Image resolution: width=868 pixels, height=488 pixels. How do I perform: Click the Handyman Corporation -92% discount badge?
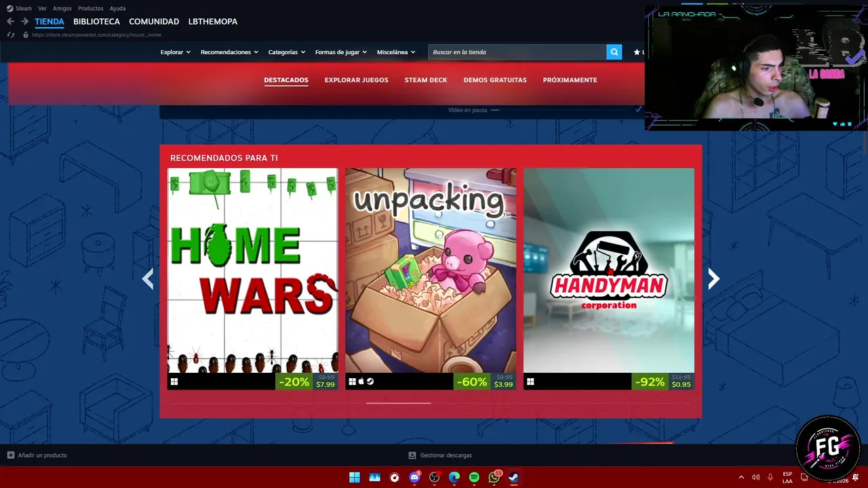pos(650,382)
